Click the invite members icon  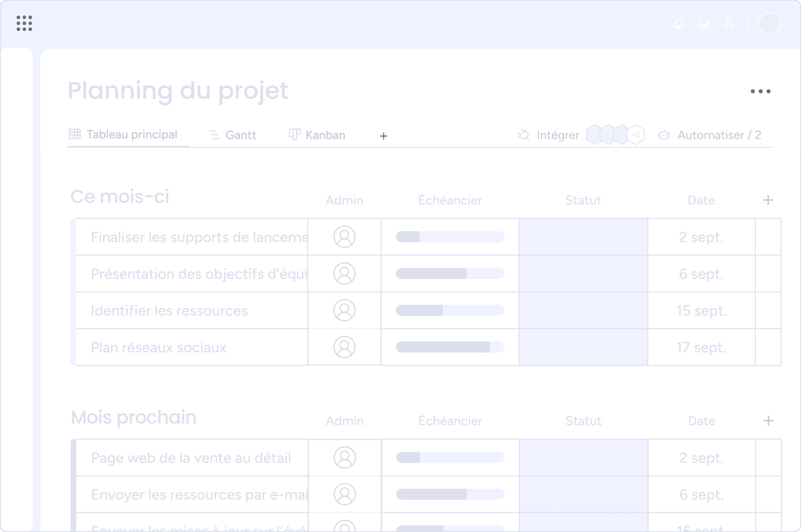click(729, 24)
